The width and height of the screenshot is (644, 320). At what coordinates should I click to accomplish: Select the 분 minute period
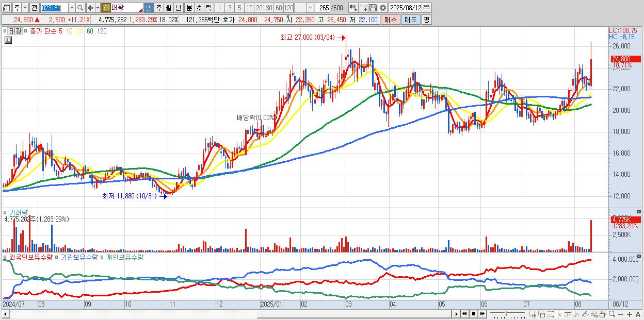189,8
